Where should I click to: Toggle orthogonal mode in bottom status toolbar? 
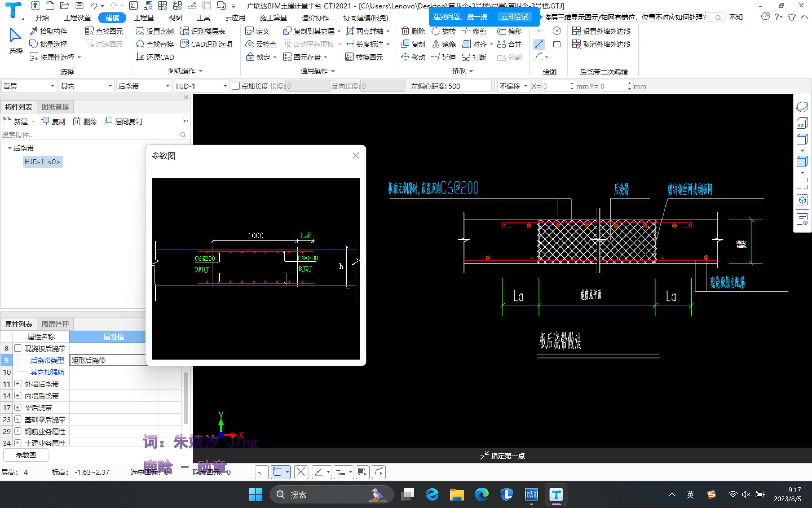[x=261, y=472]
